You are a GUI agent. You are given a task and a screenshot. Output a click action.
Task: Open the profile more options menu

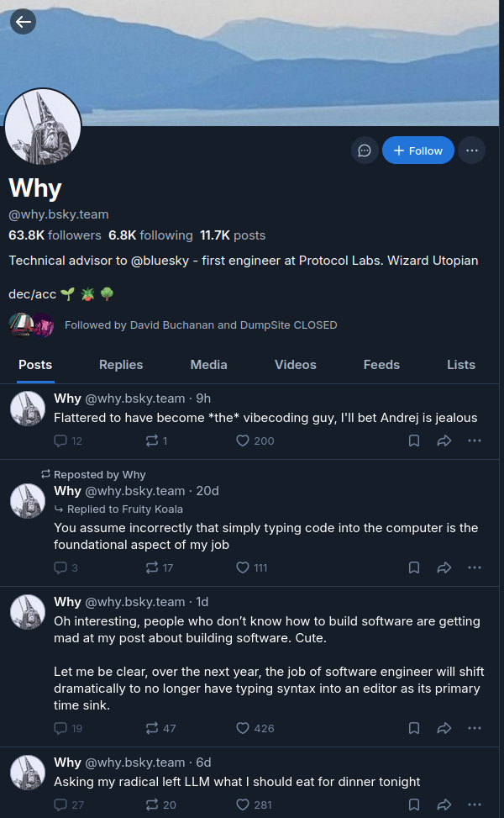click(x=472, y=150)
